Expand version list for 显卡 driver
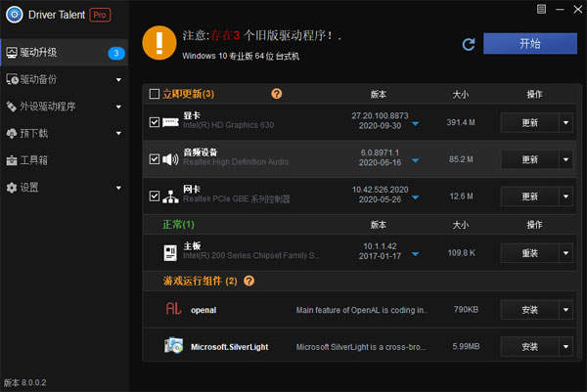Viewport: 587px width, 392px height. click(415, 124)
